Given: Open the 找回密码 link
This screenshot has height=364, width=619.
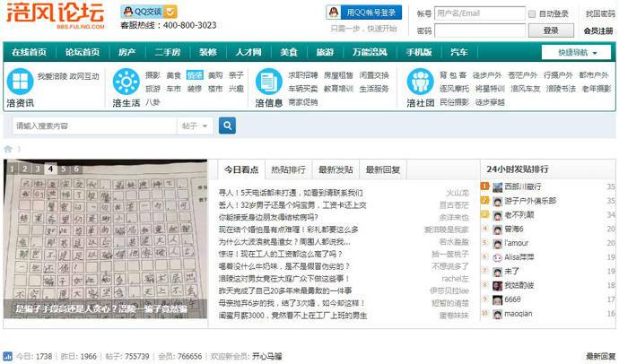Looking at the screenshot, I should click(x=600, y=14).
